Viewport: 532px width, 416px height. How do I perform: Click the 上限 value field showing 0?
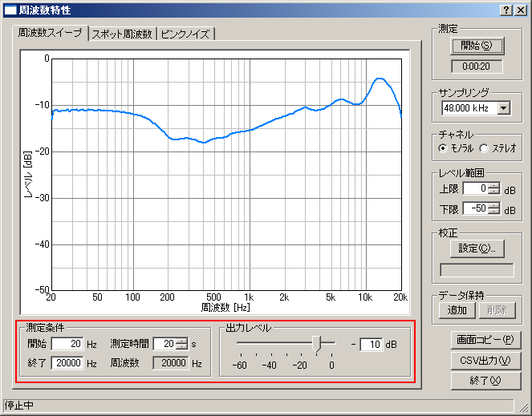476,188
